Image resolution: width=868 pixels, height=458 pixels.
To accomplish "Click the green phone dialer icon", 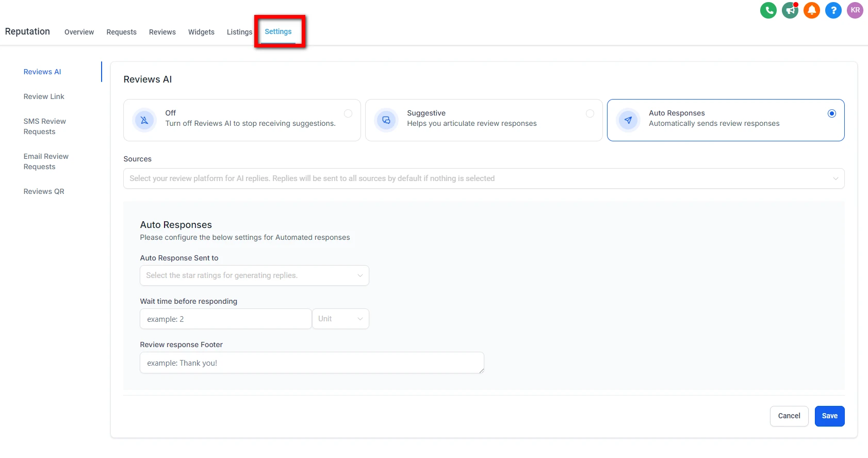I will pos(768,10).
